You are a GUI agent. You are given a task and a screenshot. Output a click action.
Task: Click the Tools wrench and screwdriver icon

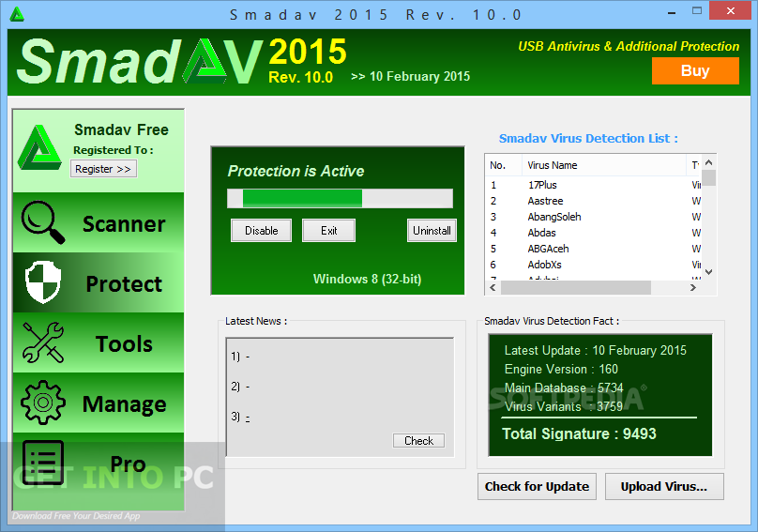click(43, 342)
